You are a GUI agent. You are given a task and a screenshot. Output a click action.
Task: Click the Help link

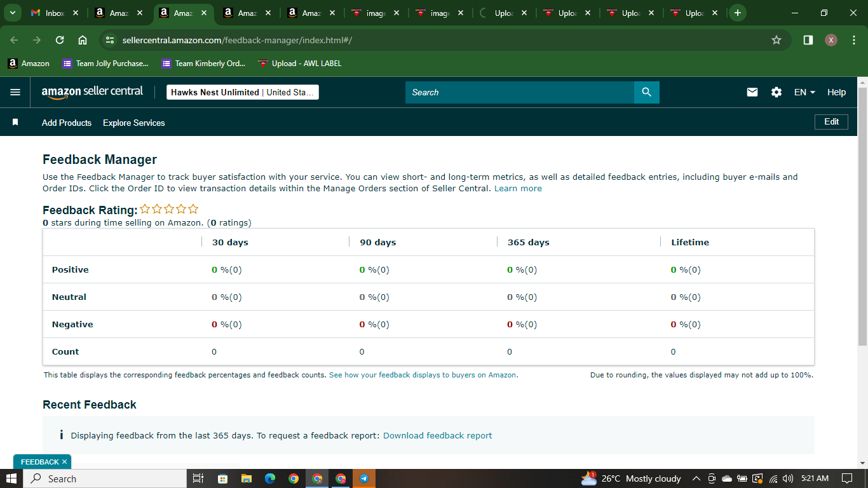click(x=836, y=92)
